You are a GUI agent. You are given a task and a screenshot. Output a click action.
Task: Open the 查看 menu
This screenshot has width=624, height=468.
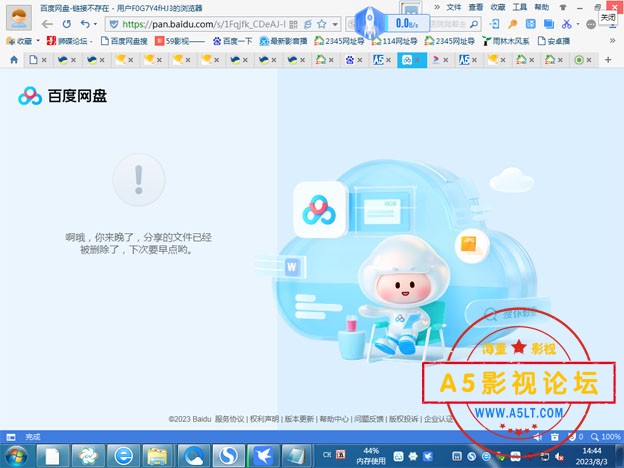tap(476, 7)
